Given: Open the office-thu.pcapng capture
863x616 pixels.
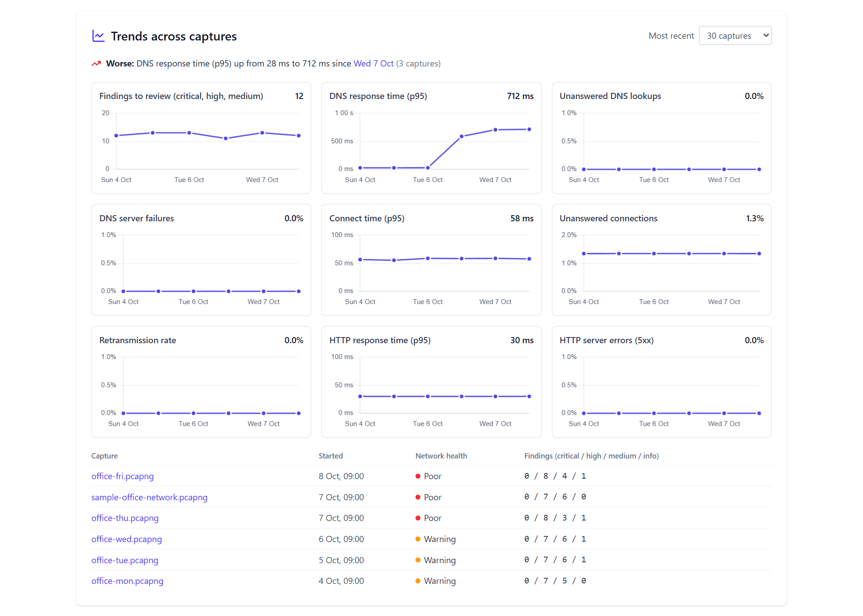Looking at the screenshot, I should click(125, 518).
